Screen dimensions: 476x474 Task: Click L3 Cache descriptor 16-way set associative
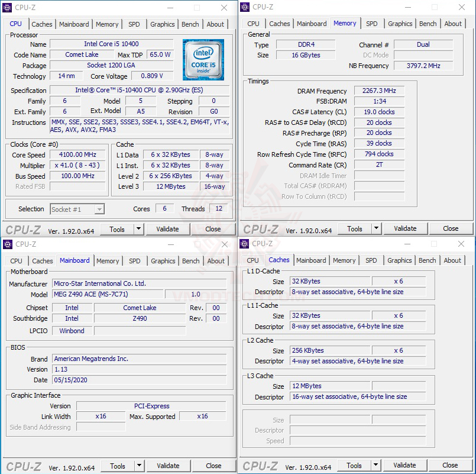pos(358,396)
